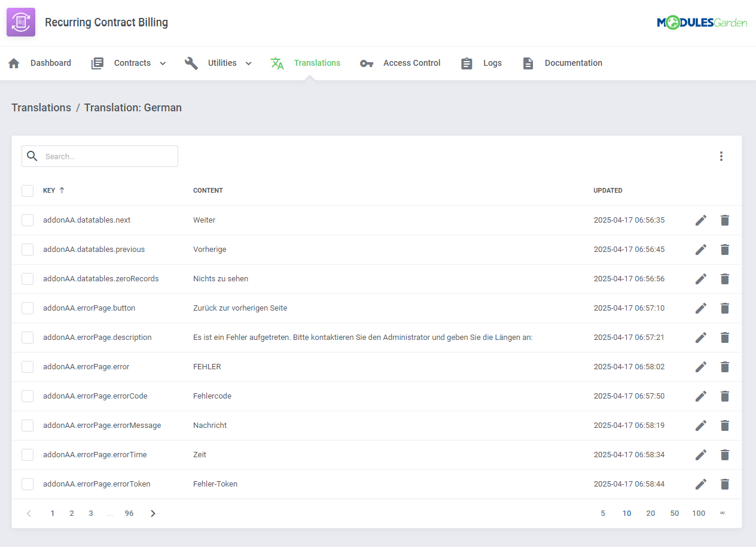The width and height of the screenshot is (756, 547).
Task: Open the Dashboard menu item
Action: click(x=51, y=63)
